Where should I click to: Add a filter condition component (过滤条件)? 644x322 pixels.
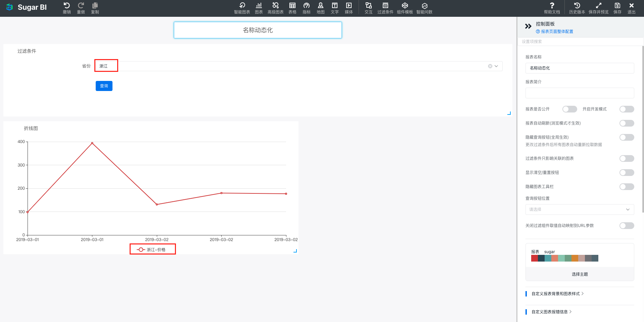point(385,8)
